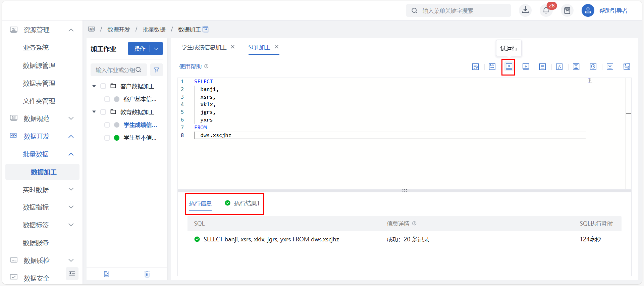The image size is (644, 286).
Task: Open 业务系统 in sidebar
Action: [36, 48]
